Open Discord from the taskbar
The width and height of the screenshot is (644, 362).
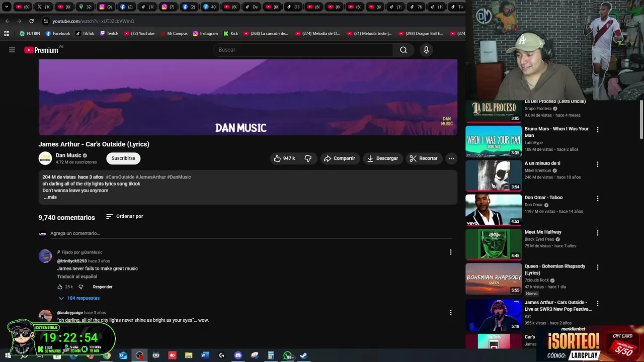(x=238, y=355)
